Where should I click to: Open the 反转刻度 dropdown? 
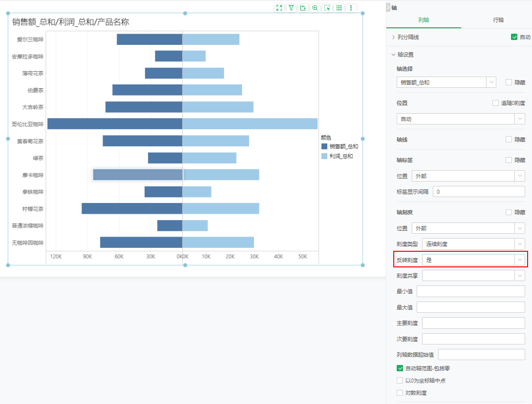pos(473,260)
